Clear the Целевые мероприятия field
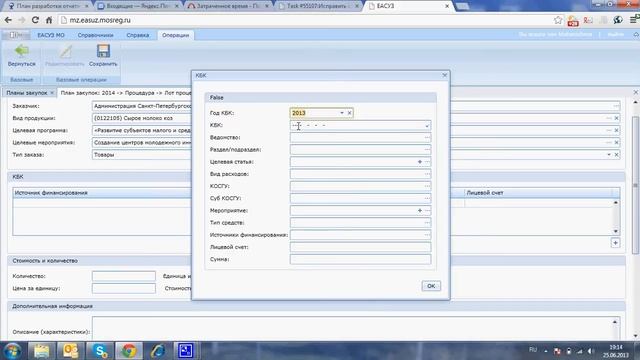Image resolution: width=640 pixels, height=360 pixels. coord(617,142)
